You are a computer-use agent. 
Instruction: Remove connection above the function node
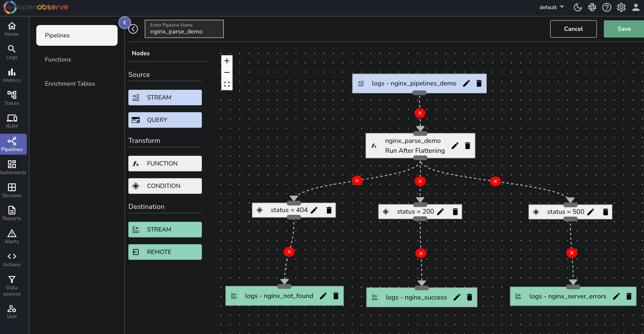click(x=420, y=113)
